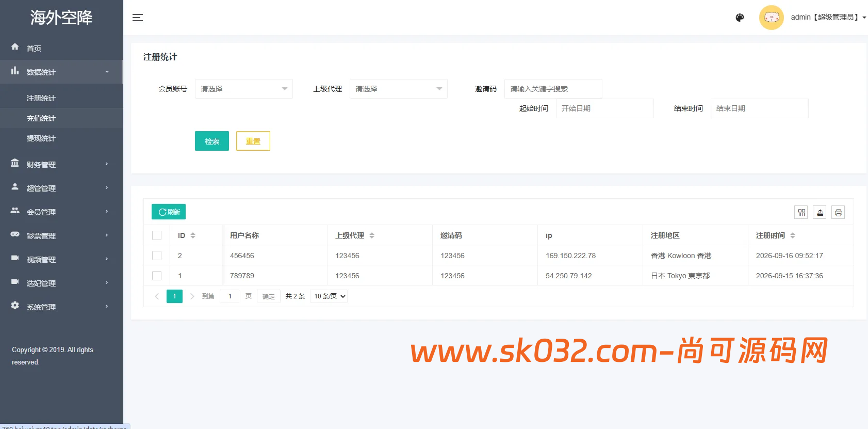Viewport: 868px width, 429px height.
Task: Click the camera icon for 选妃管理
Action: point(15,282)
